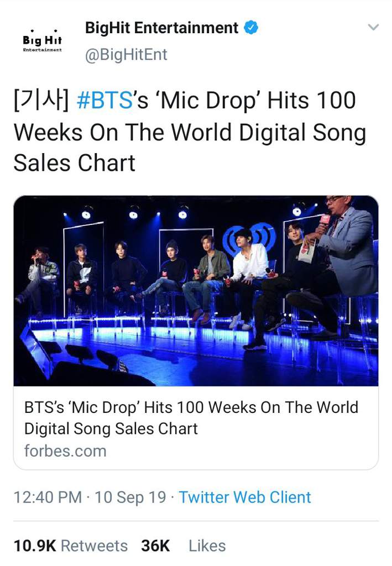Click the blue verified checkmark badge
Viewport: 392px width, 566px height.
[x=251, y=28]
